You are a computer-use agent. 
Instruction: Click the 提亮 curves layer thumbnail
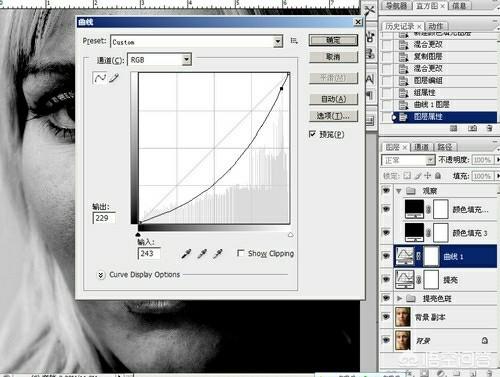click(x=405, y=279)
